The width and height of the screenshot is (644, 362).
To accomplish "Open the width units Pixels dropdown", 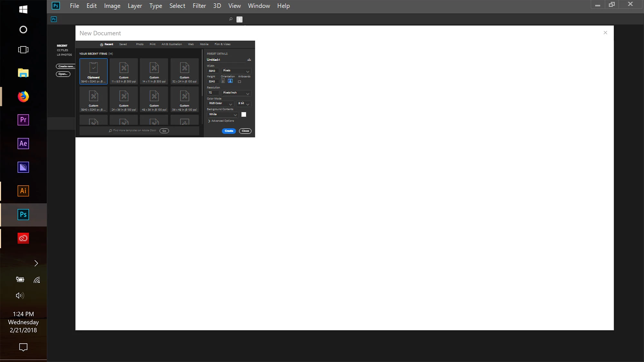I will 236,71.
